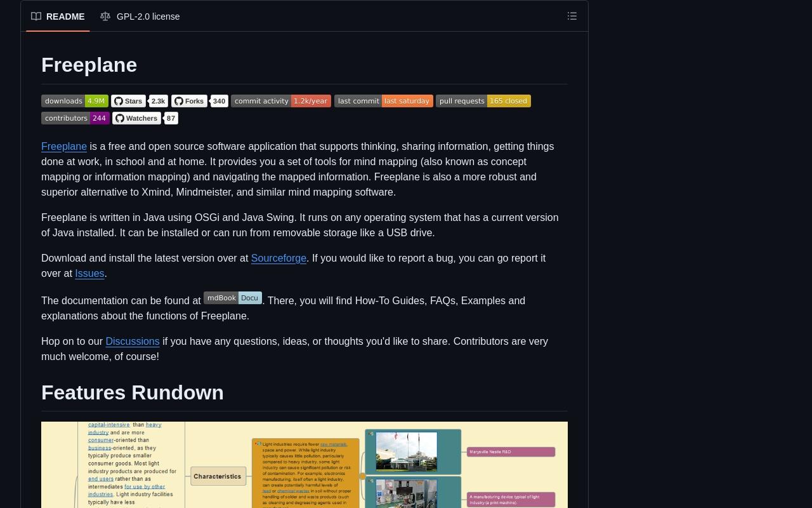Open the mdBook Docu badge
The height and width of the screenshot is (508, 812).
233,298
